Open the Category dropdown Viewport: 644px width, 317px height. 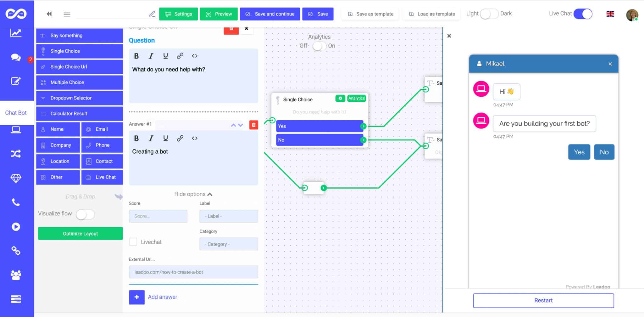pos(229,244)
